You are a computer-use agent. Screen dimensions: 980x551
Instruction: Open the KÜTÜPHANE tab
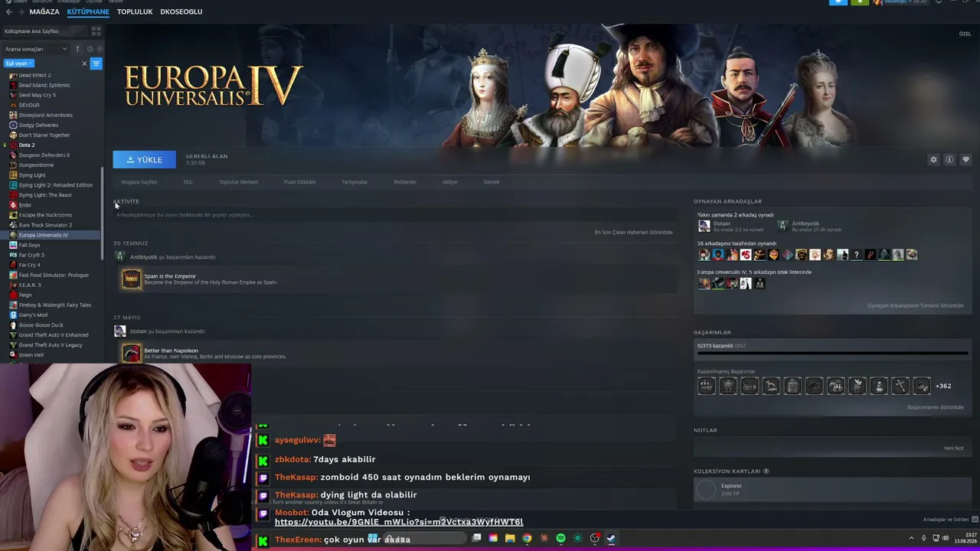click(88, 11)
